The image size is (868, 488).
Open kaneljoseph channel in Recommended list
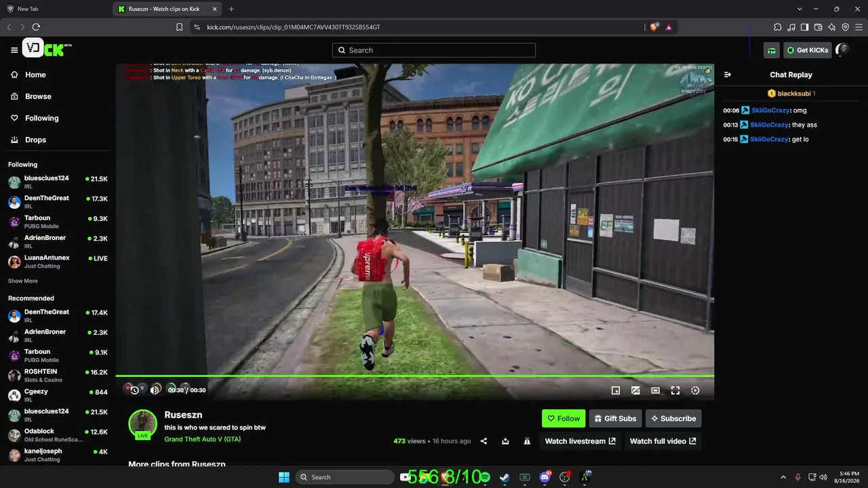tap(58, 455)
